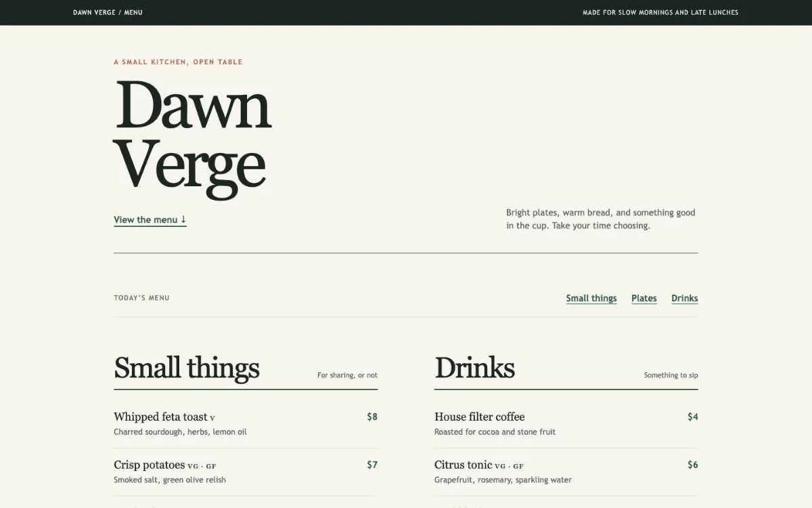Screen dimensions: 812x508
Task: Click 'Charred sourdough, herbs, lemon oil' description
Action: [x=180, y=431]
